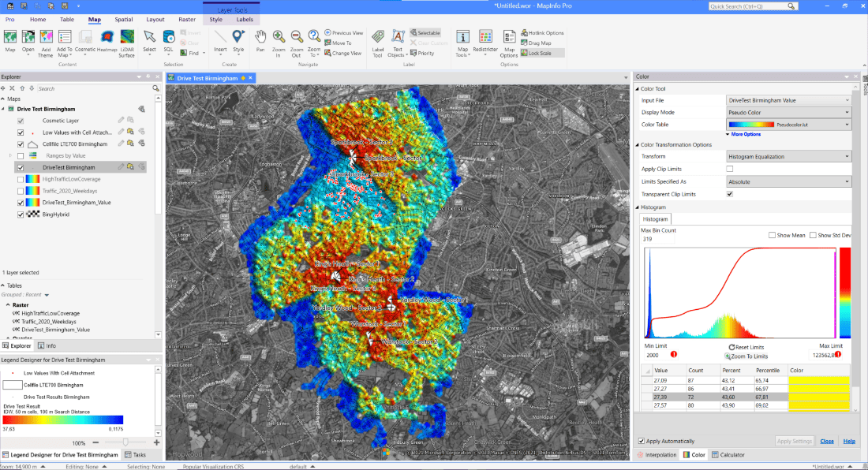Click the Reset Limits button

click(x=747, y=347)
